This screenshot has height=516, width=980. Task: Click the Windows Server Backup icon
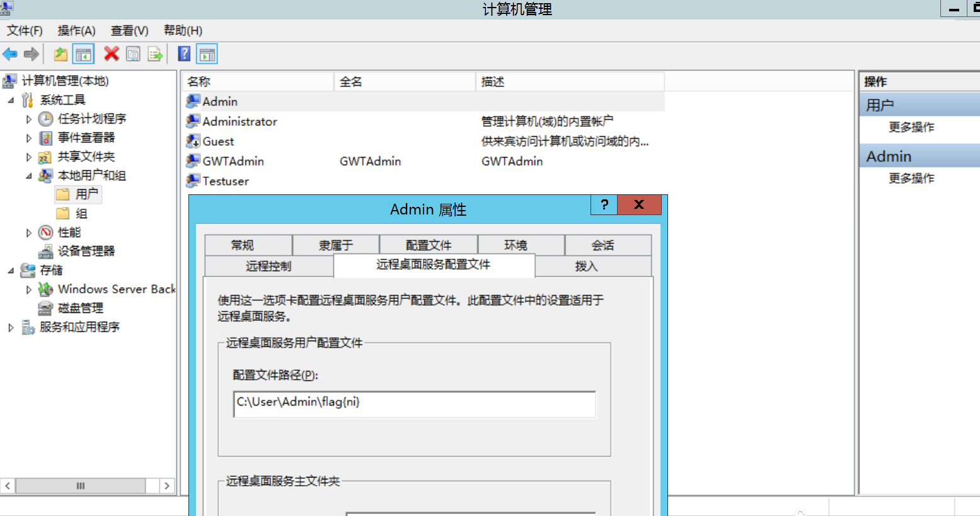45,289
